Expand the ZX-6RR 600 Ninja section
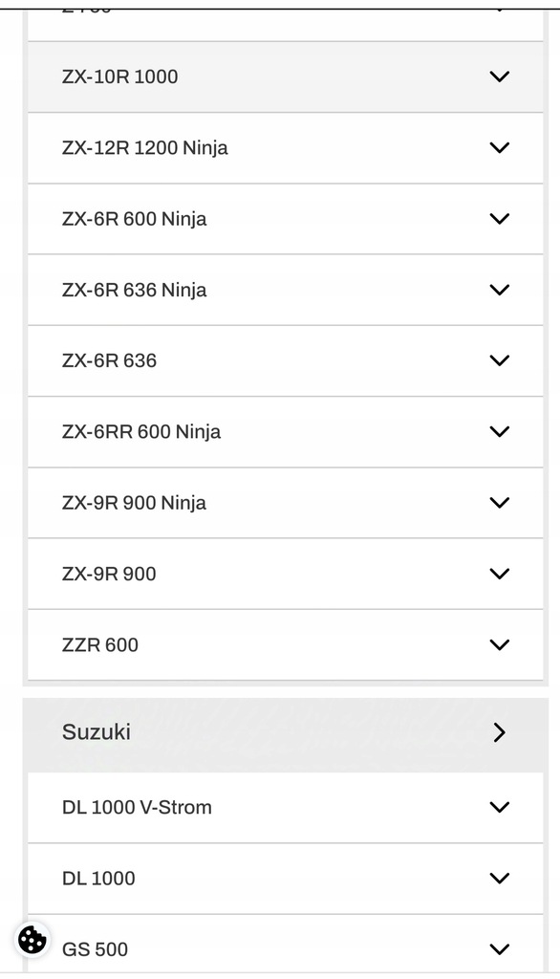Viewport: 560px width, 979px height. [x=286, y=432]
